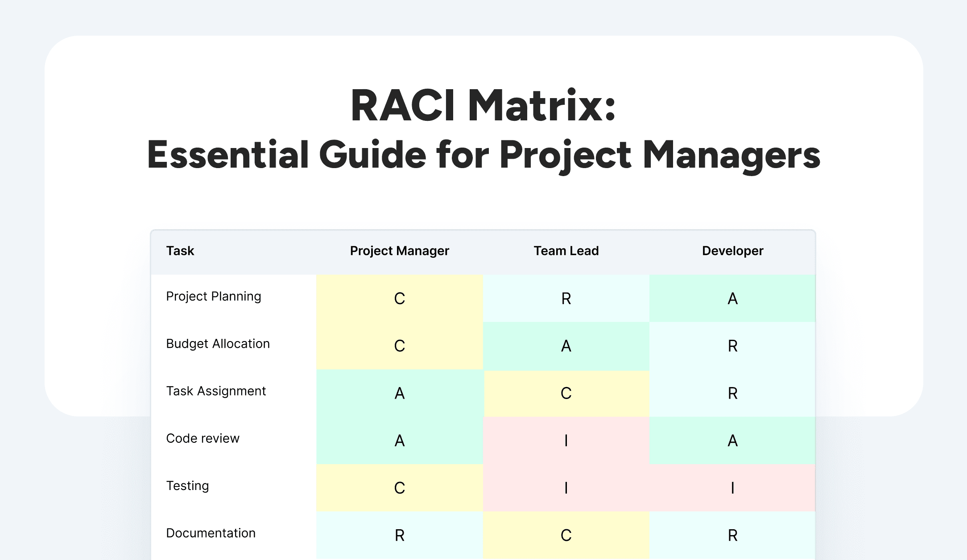This screenshot has height=560, width=967.
Task: Select Project Manager cell for Task Assignment
Action: [x=400, y=393]
